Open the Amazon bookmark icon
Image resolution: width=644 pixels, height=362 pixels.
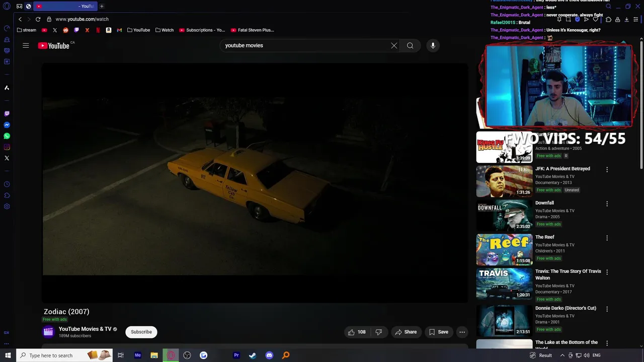click(108, 30)
